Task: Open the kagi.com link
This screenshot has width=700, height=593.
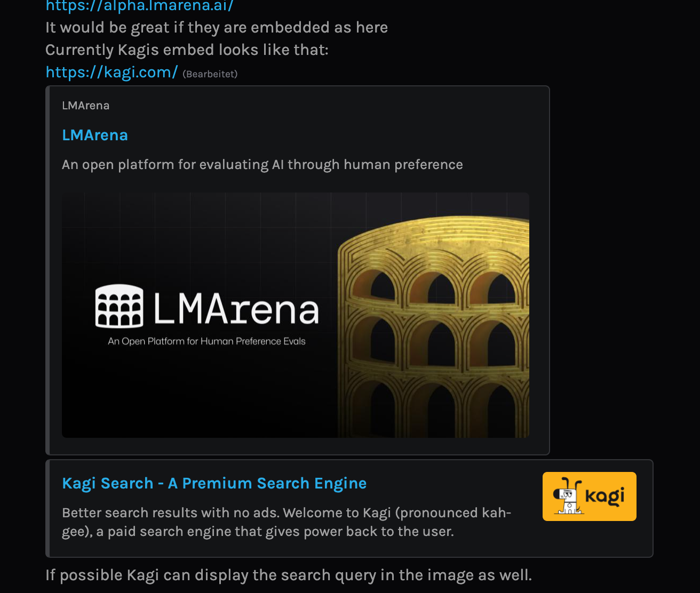Action: point(112,72)
